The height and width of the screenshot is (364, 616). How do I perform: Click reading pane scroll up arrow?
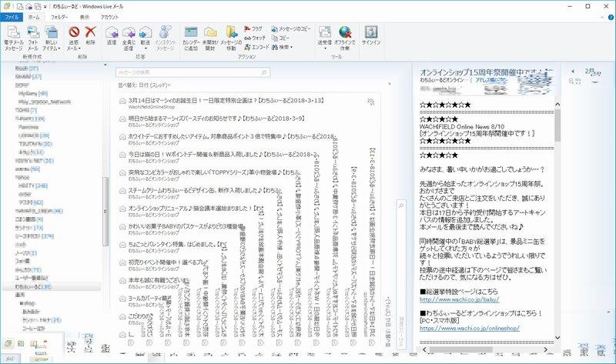(x=557, y=105)
